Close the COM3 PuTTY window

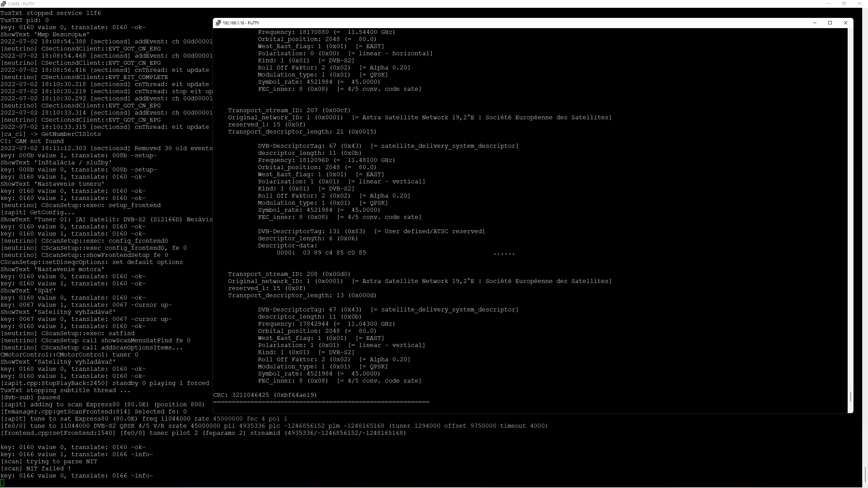(x=859, y=4)
